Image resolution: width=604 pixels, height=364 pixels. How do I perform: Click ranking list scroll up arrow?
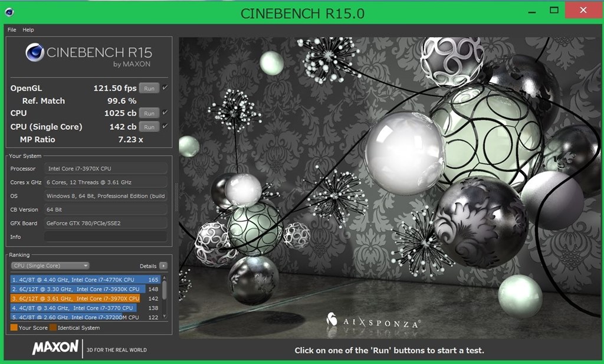(165, 278)
